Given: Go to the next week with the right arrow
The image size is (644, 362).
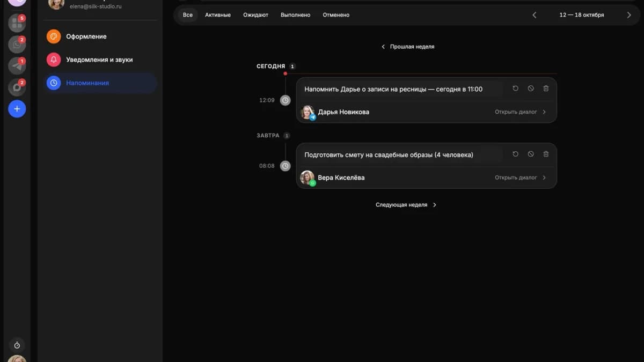Looking at the screenshot, I should point(629,15).
